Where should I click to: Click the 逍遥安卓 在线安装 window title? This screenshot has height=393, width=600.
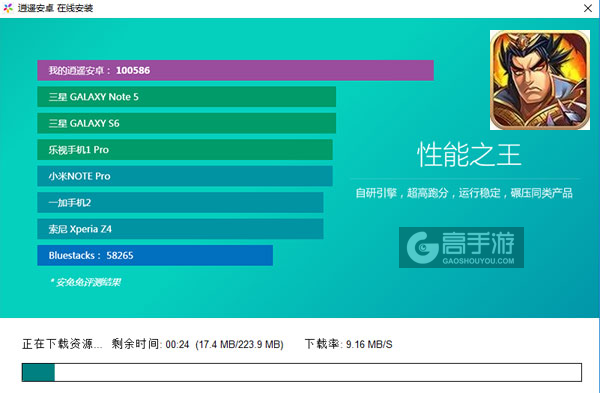click(x=55, y=8)
